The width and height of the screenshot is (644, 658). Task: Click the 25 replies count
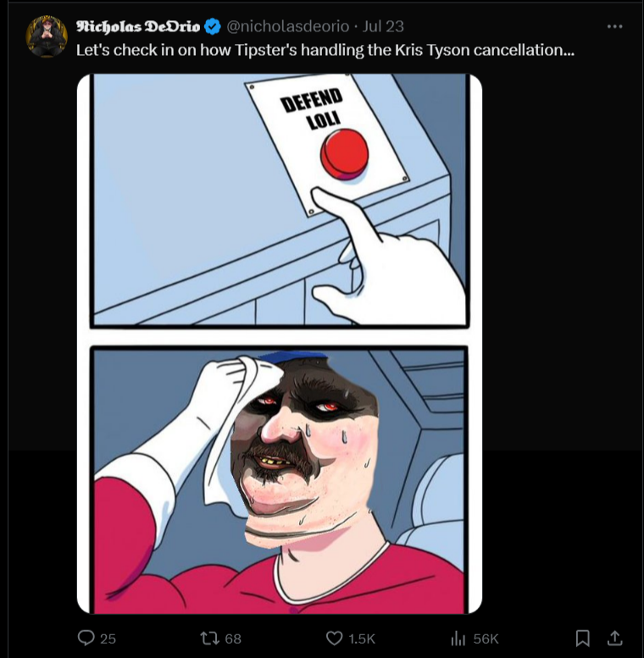pyautogui.click(x=108, y=639)
